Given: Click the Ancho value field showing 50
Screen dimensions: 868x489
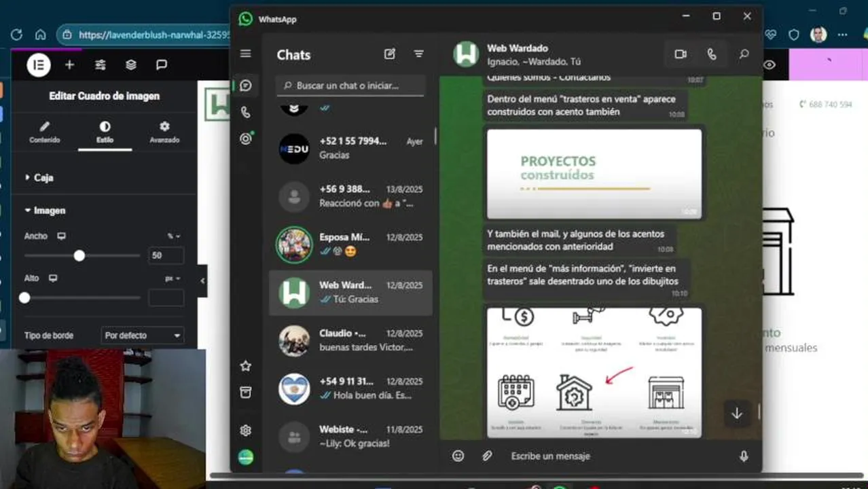Looking at the screenshot, I should click(x=166, y=255).
